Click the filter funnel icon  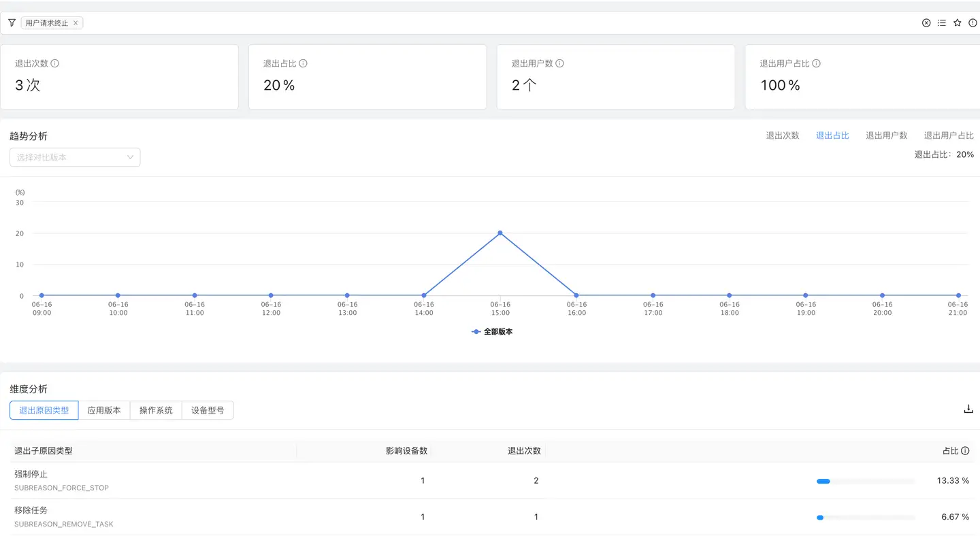pos(12,22)
